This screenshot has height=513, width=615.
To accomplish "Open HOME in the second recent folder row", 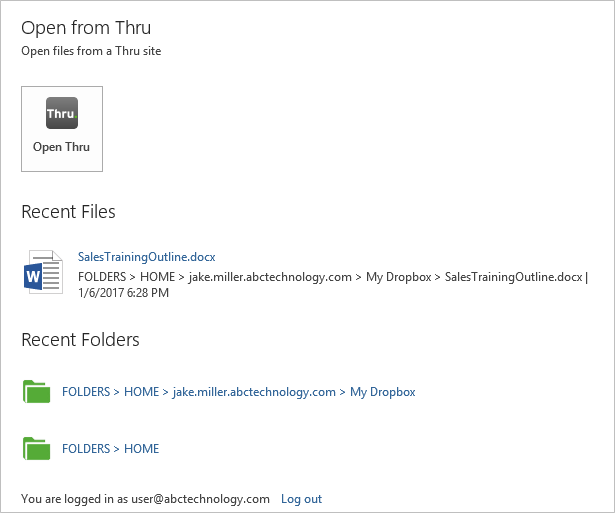I will pyautogui.click(x=142, y=449).
